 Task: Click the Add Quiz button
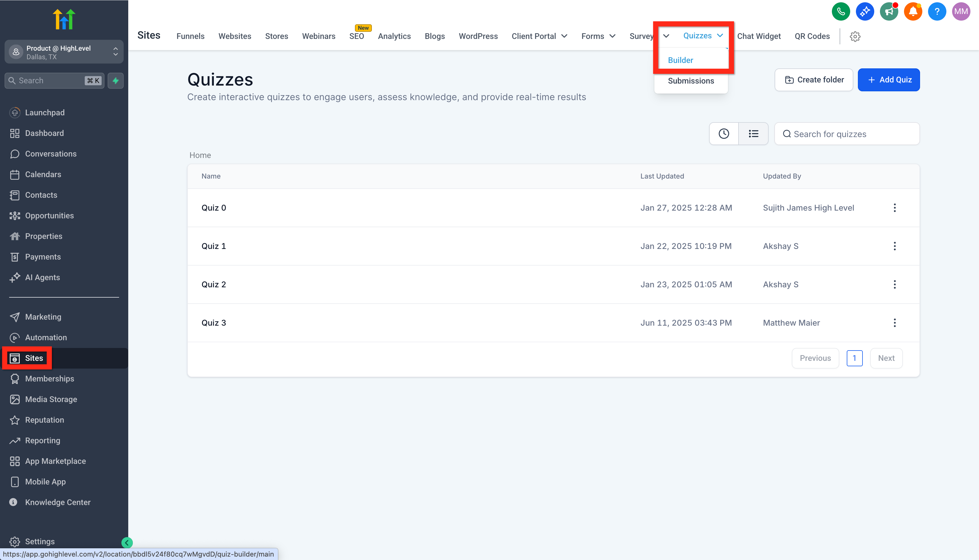coord(889,80)
